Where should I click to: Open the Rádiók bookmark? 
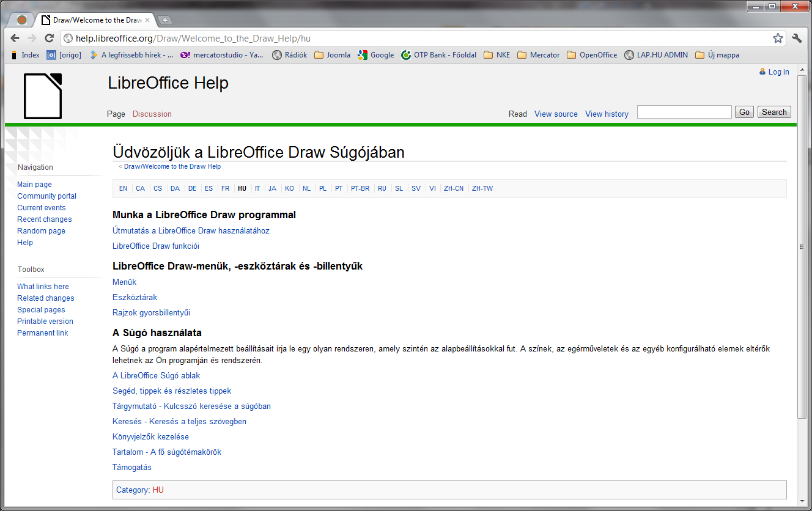coord(290,55)
